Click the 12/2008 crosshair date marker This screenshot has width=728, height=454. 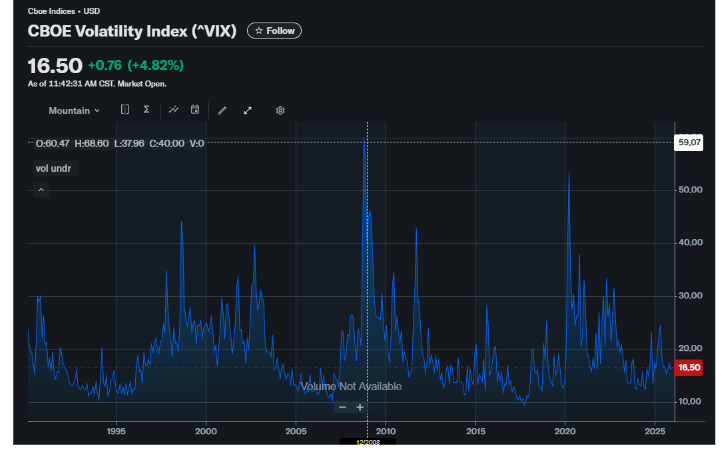[x=367, y=442]
